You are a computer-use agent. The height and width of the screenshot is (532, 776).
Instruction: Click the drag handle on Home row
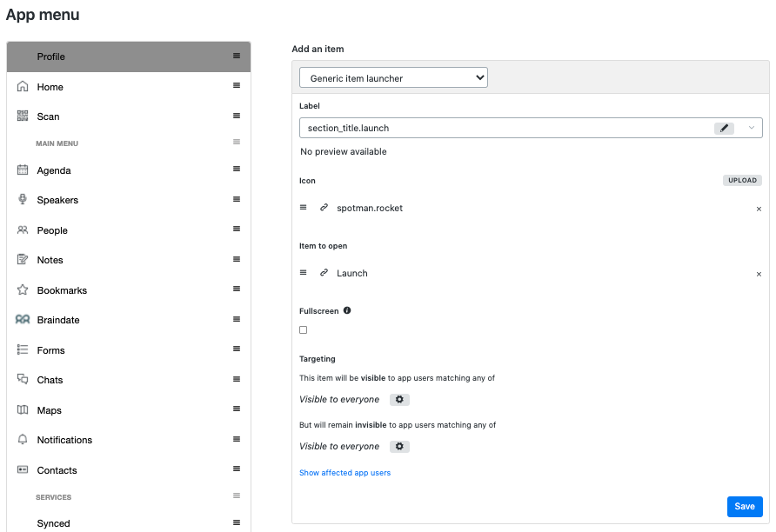pyautogui.click(x=237, y=85)
